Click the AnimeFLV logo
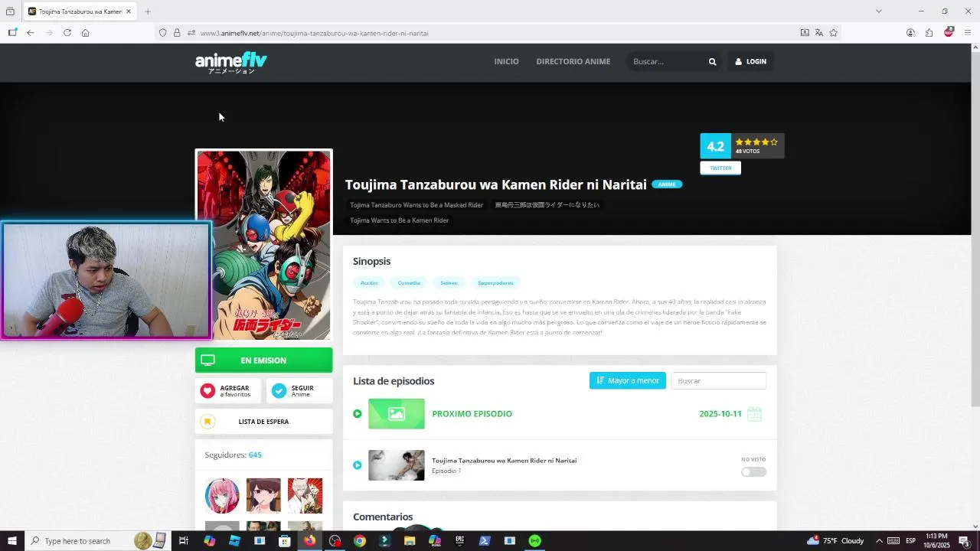 (230, 62)
